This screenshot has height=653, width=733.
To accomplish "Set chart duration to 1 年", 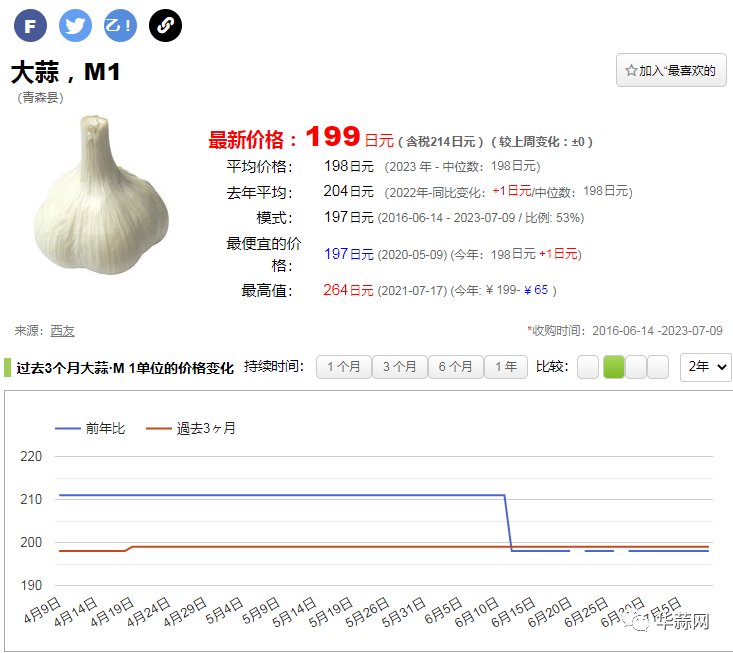I will coord(506,367).
